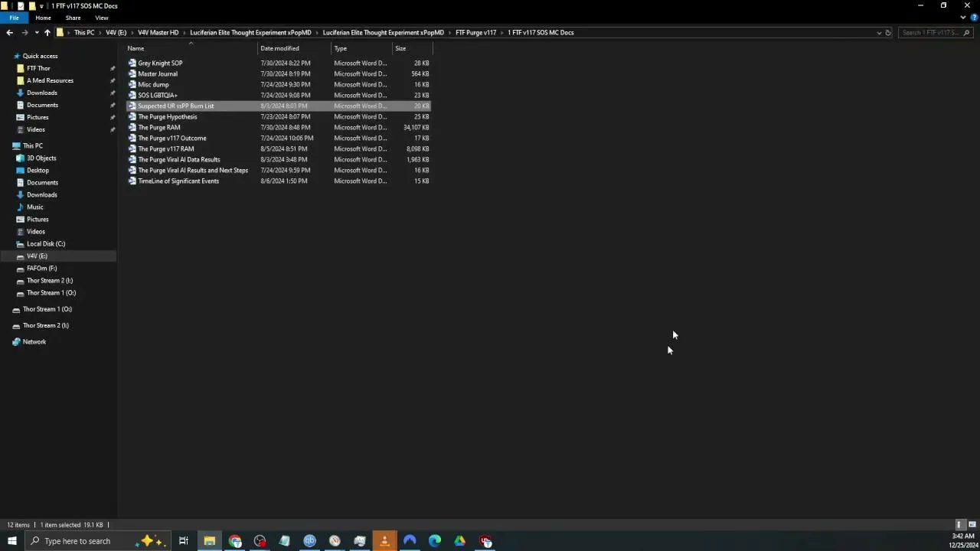The image size is (980, 551).
Task: Click the Quick access star icon
Action: point(16,56)
